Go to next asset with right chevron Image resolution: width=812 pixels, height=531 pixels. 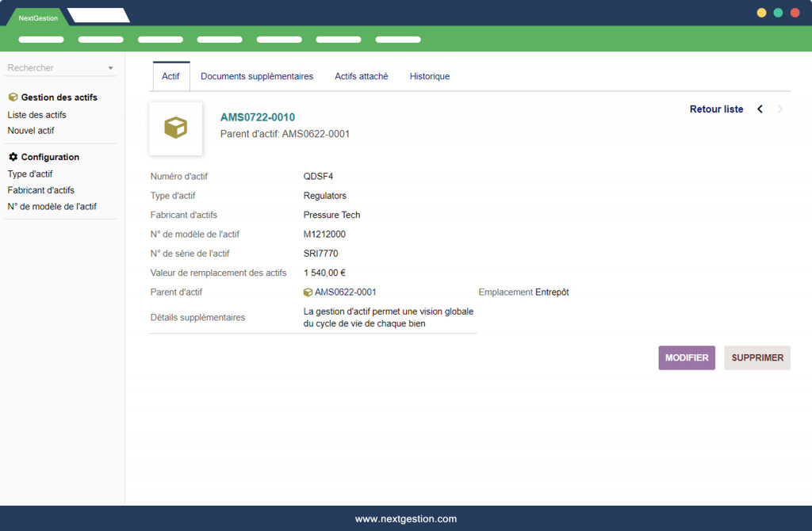coord(780,109)
